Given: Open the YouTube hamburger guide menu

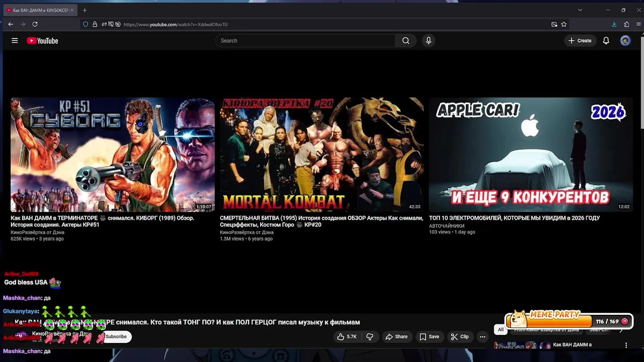Looking at the screenshot, I should click(x=15, y=41).
